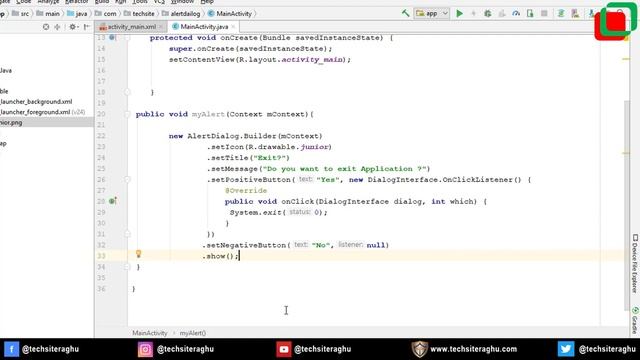Click the grey Stop square icon
Viewport: 640px width, 360px height.
(x=544, y=13)
